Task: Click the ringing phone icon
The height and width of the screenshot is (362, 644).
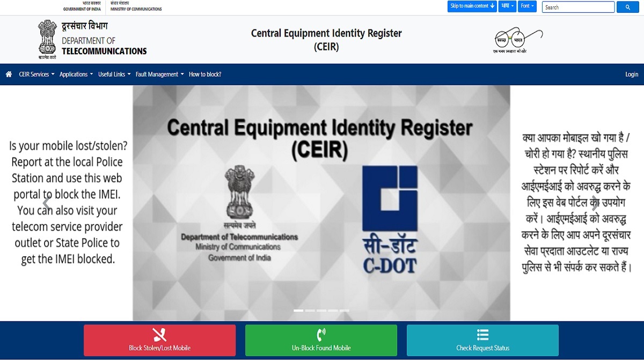Action: 321,335
